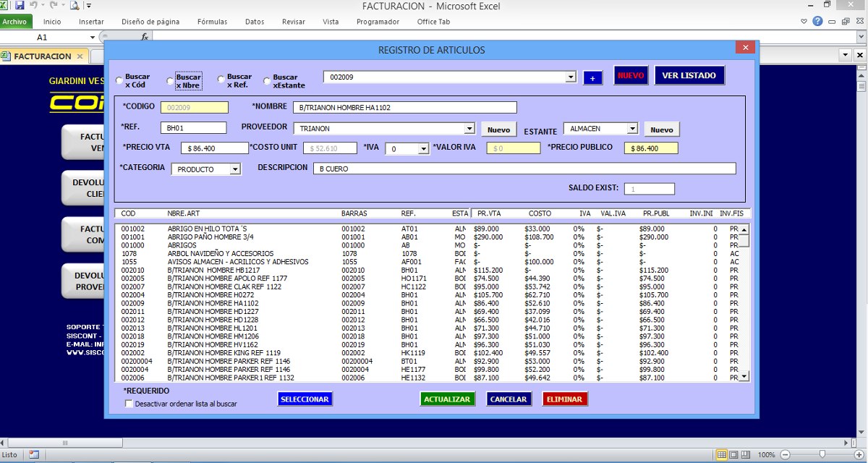Image resolution: width=868 pixels, height=463 pixels.
Task: Click the REF. input field showing BH01
Action: 193,128
